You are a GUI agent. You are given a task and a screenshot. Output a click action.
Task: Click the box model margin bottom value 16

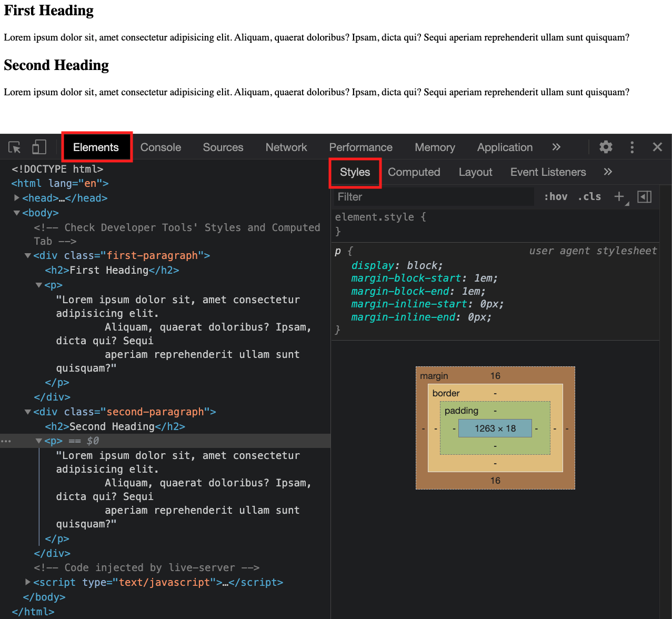tap(495, 481)
